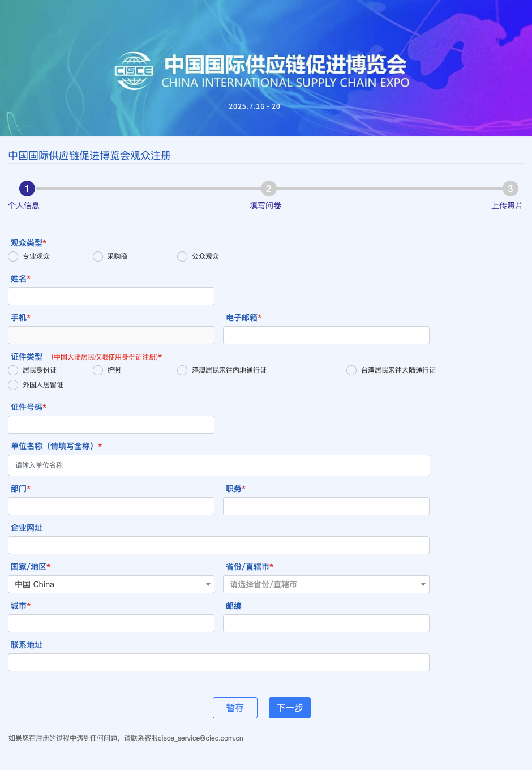Click the 单位名称 company name field
This screenshot has height=770, width=532.
point(218,465)
